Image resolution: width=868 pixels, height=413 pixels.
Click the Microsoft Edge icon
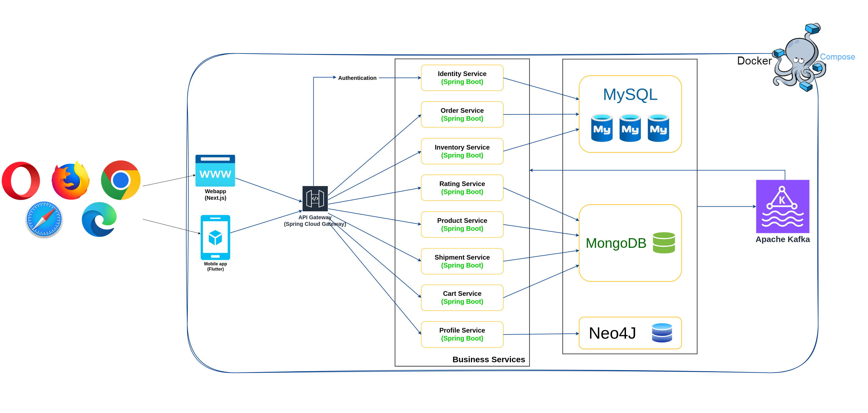(99, 220)
